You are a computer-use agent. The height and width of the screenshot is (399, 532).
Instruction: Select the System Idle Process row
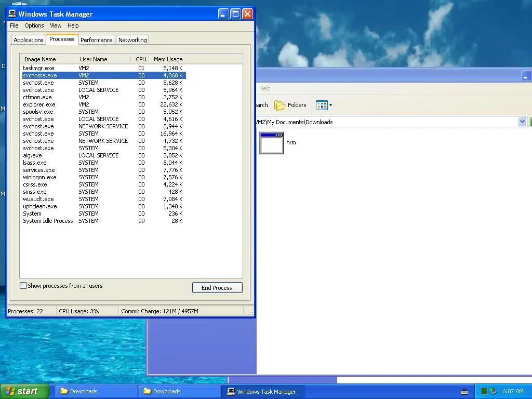coord(104,221)
